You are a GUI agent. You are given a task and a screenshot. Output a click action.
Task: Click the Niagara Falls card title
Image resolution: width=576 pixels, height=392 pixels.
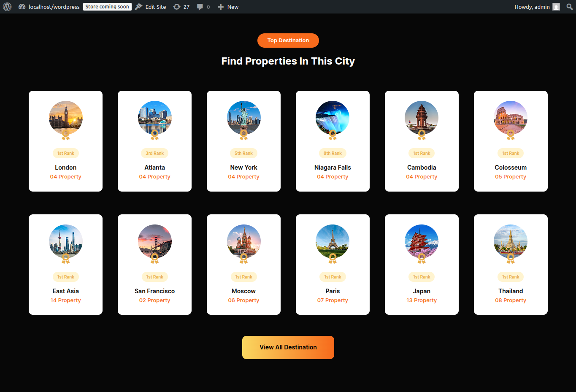tap(333, 168)
